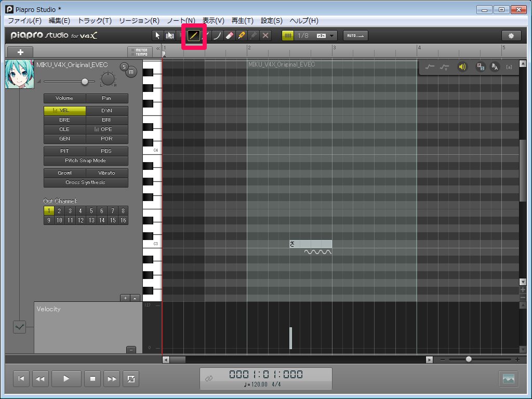Image resolution: width=532 pixels, height=399 pixels.
Task: Toggle the AUTO scroll button
Action: click(355, 36)
